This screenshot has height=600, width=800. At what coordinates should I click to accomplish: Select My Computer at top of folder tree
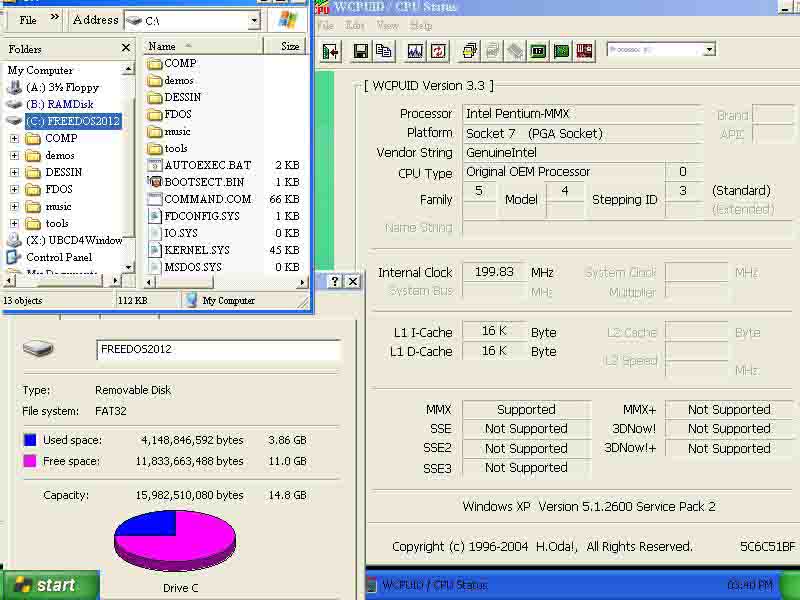point(40,70)
